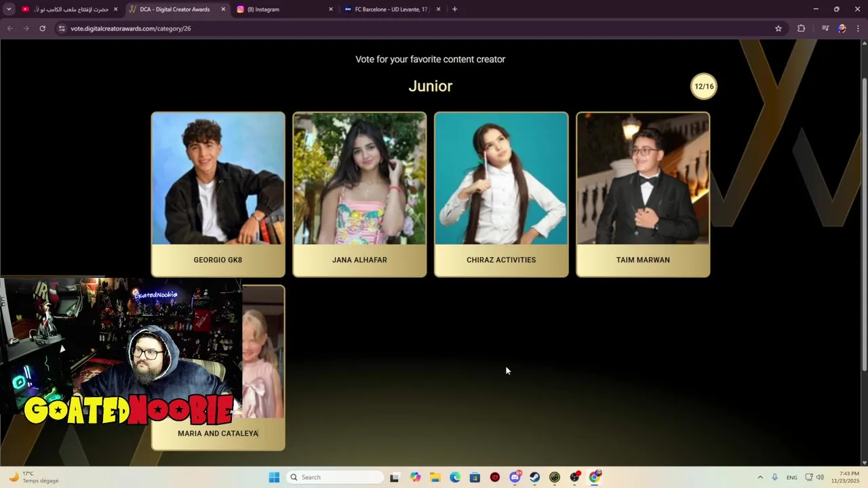
Task: Vote for CHIRAZ ACTIVITIES name label
Action: pos(501,260)
